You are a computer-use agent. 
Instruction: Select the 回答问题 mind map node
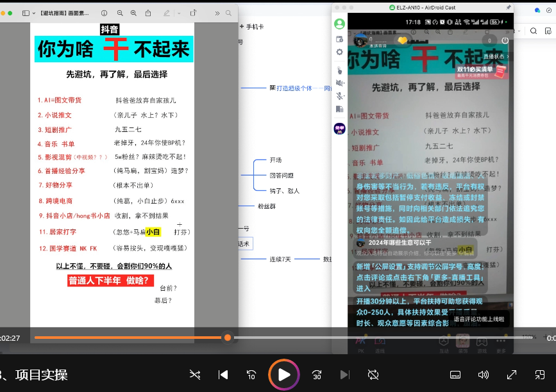(x=282, y=176)
